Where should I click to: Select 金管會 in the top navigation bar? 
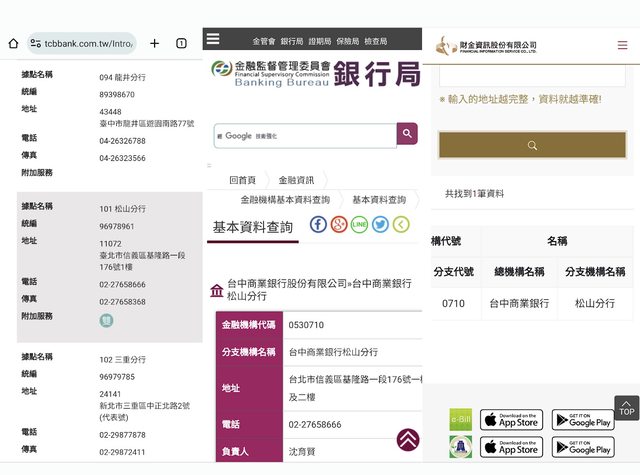pyautogui.click(x=263, y=42)
